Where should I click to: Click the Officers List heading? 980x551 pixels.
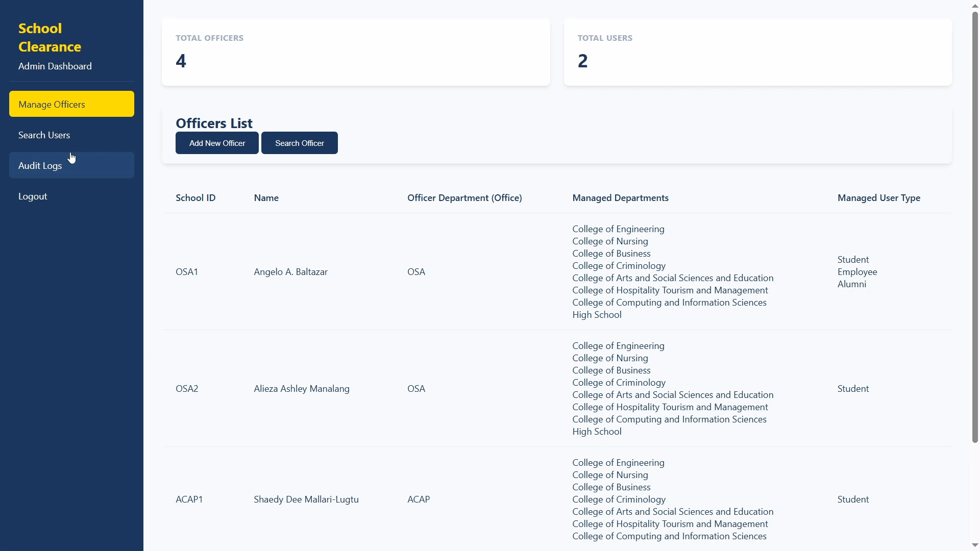[x=214, y=123]
